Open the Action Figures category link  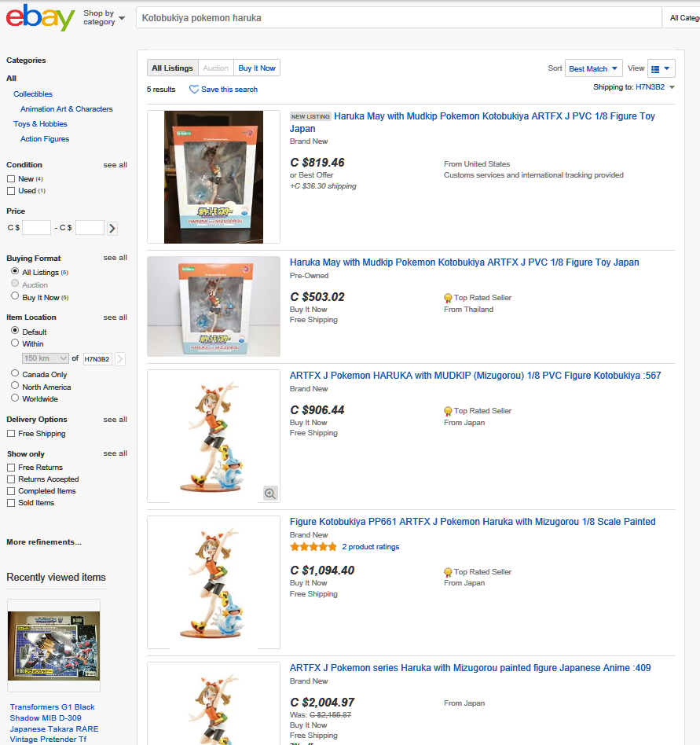45,139
